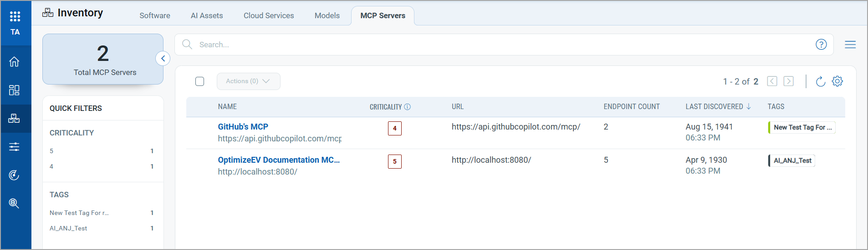
Task: Open GitHub's MCP server link
Action: pyautogui.click(x=243, y=127)
